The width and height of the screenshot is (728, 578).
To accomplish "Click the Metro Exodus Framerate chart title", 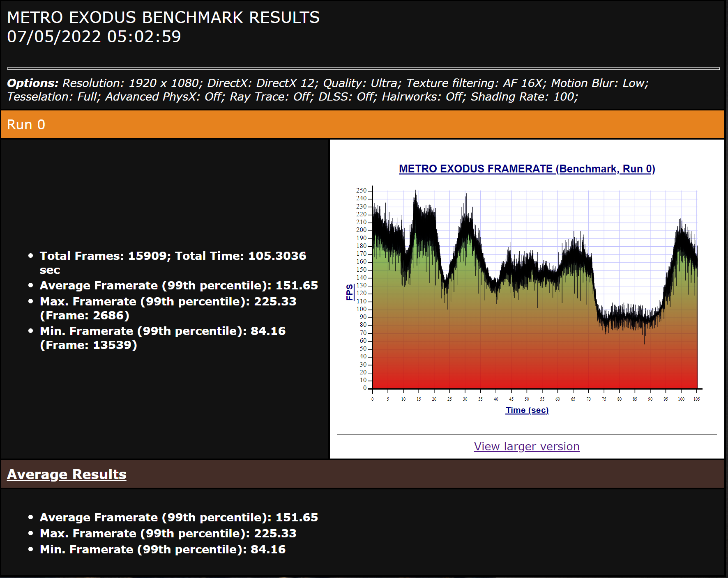I will (527, 169).
